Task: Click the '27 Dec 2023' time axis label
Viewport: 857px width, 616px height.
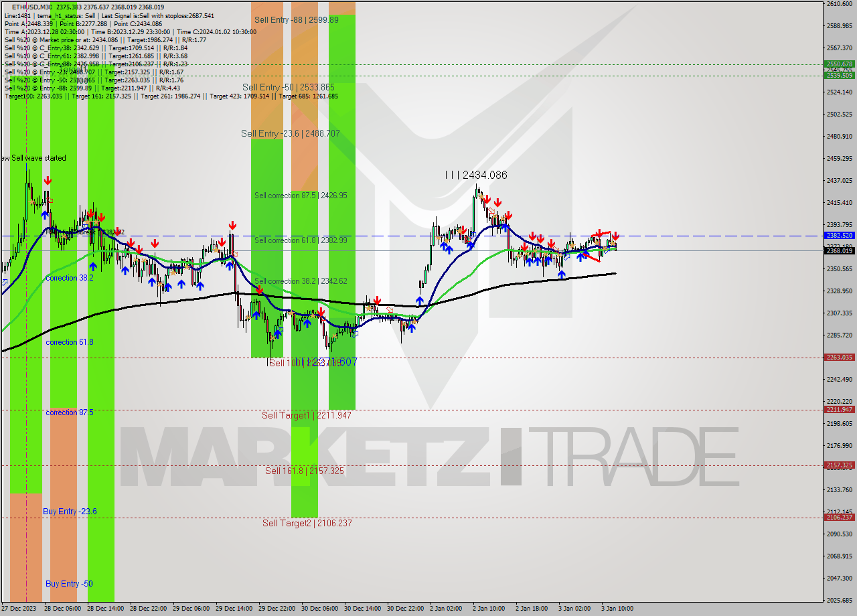Action: coord(18,609)
